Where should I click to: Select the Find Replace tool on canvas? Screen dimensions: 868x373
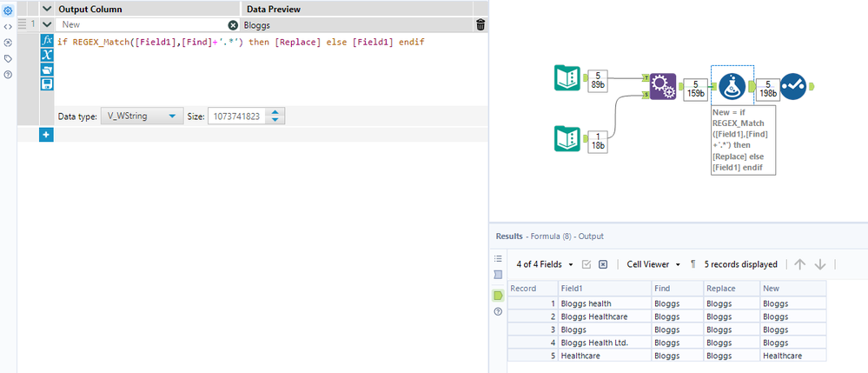[x=663, y=86]
